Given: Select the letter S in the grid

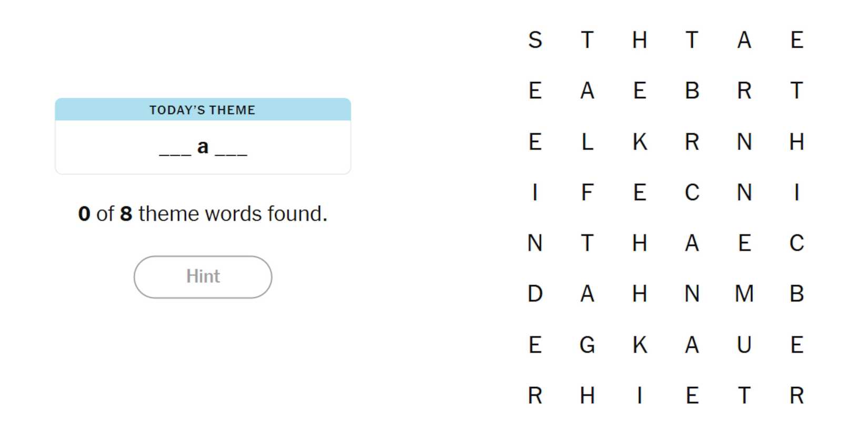Looking at the screenshot, I should pyautogui.click(x=535, y=40).
